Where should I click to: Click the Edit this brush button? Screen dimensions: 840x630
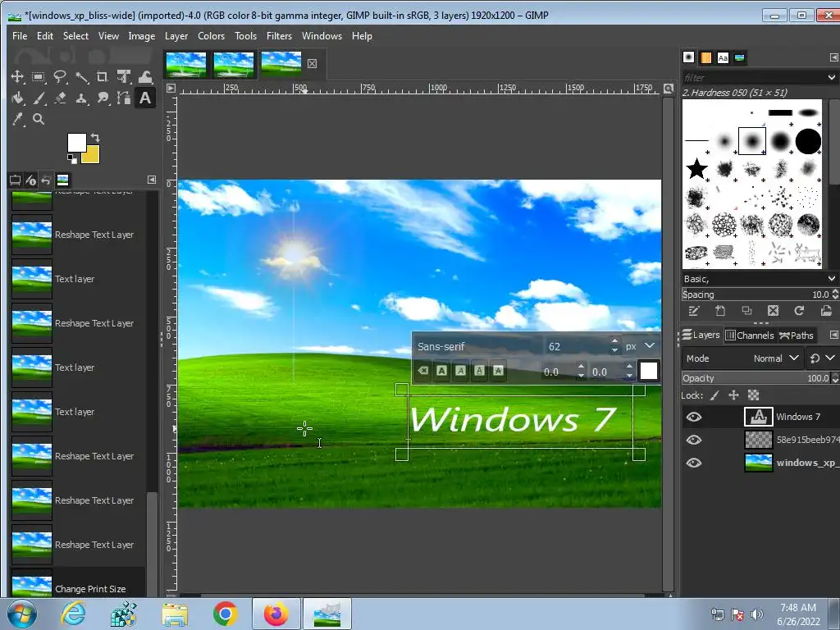point(694,311)
